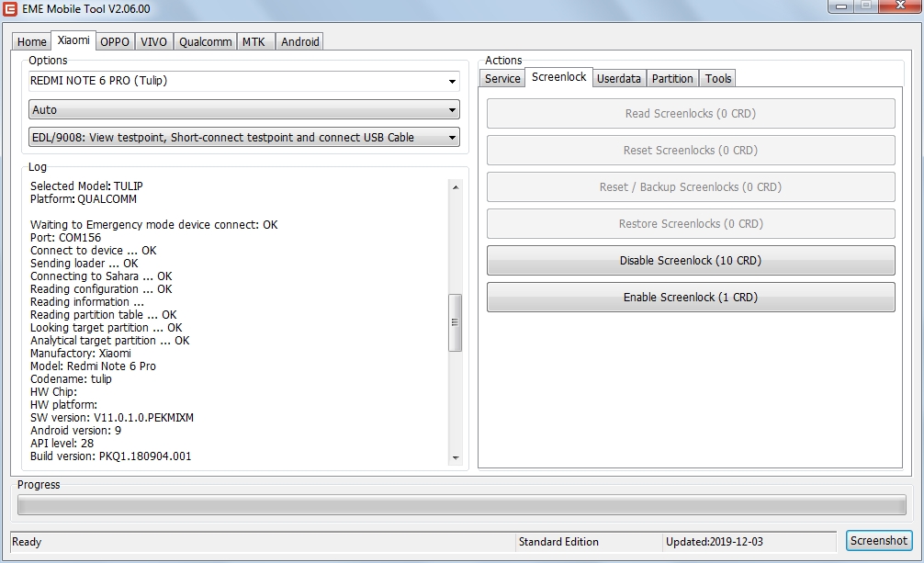
Task: Click log line 'Connecting to Sahara ... OK'
Action: [101, 276]
